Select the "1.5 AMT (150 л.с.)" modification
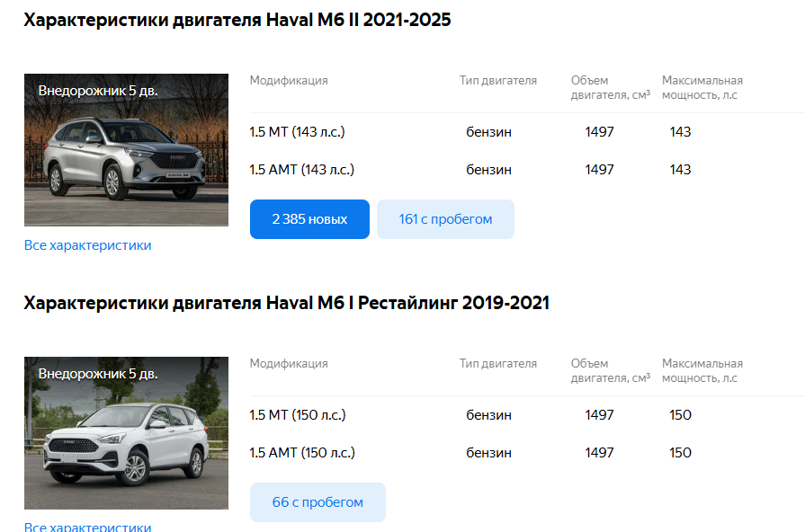The image size is (805, 532). pos(302,453)
